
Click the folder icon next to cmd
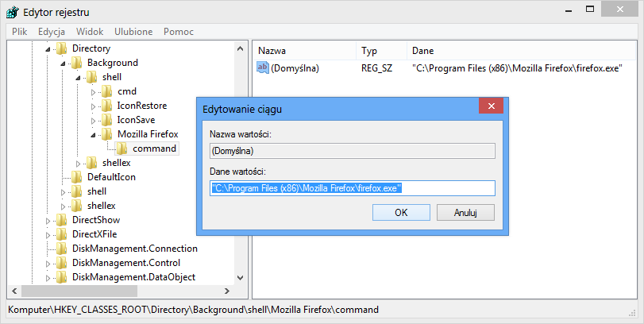(x=107, y=91)
